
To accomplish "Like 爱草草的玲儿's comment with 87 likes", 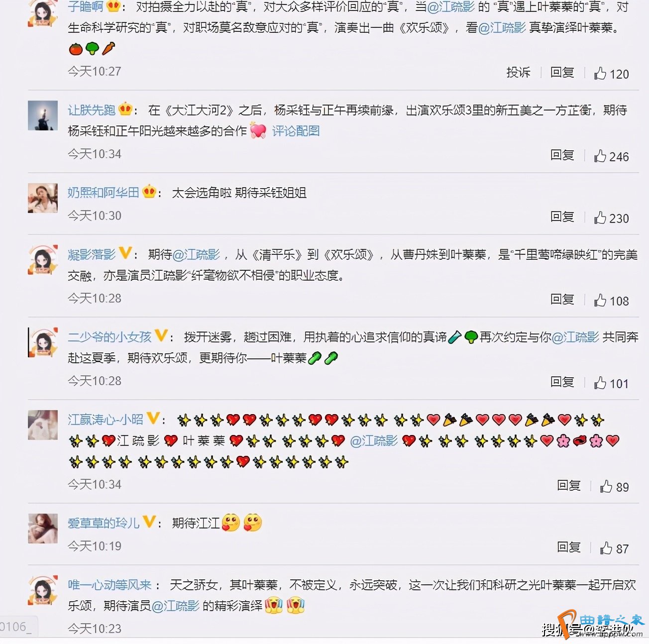I will tap(606, 548).
